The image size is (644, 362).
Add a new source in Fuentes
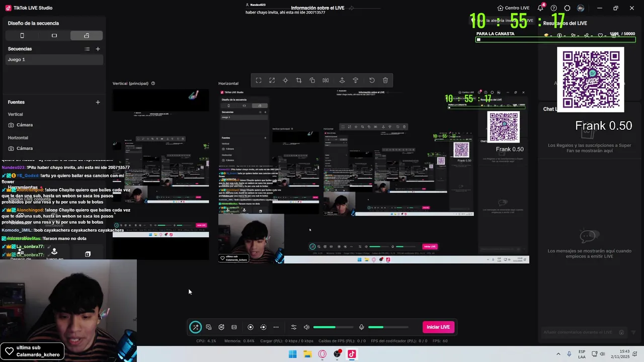coord(98,102)
